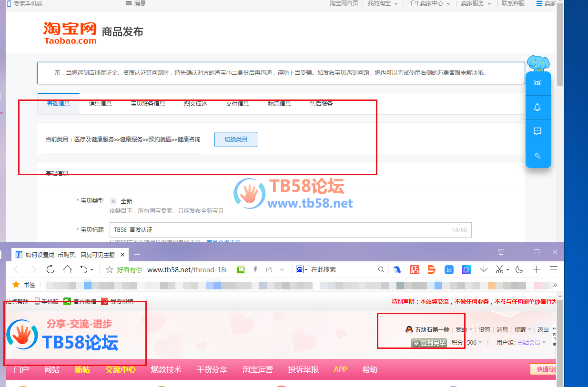Viewport: 588px width, 387px height.
Task: Click 设置 link on forum
Action: (485, 329)
